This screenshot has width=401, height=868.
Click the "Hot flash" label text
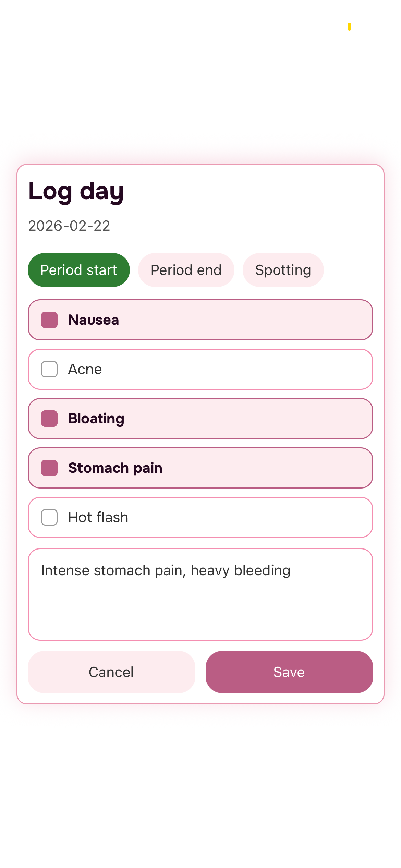pyautogui.click(x=98, y=517)
